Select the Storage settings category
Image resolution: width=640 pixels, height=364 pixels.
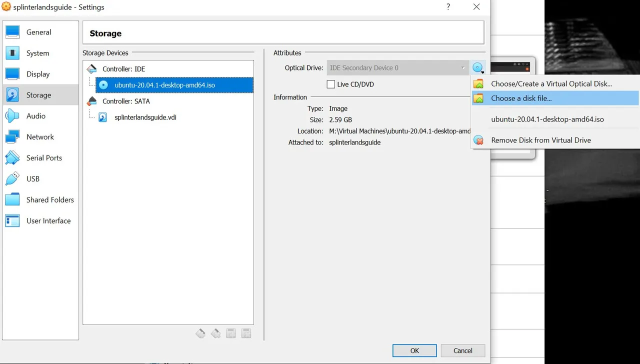pos(40,95)
